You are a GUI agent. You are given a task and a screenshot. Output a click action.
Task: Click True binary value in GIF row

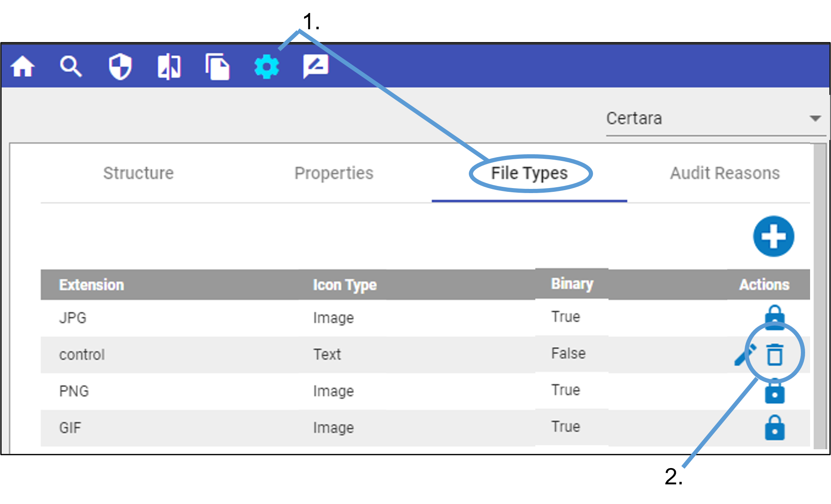pos(565,426)
